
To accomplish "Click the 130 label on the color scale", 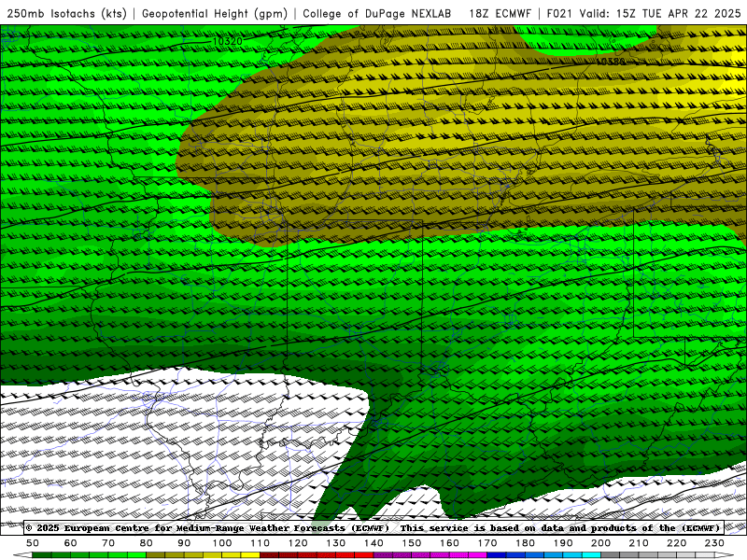I will pos(336,543).
